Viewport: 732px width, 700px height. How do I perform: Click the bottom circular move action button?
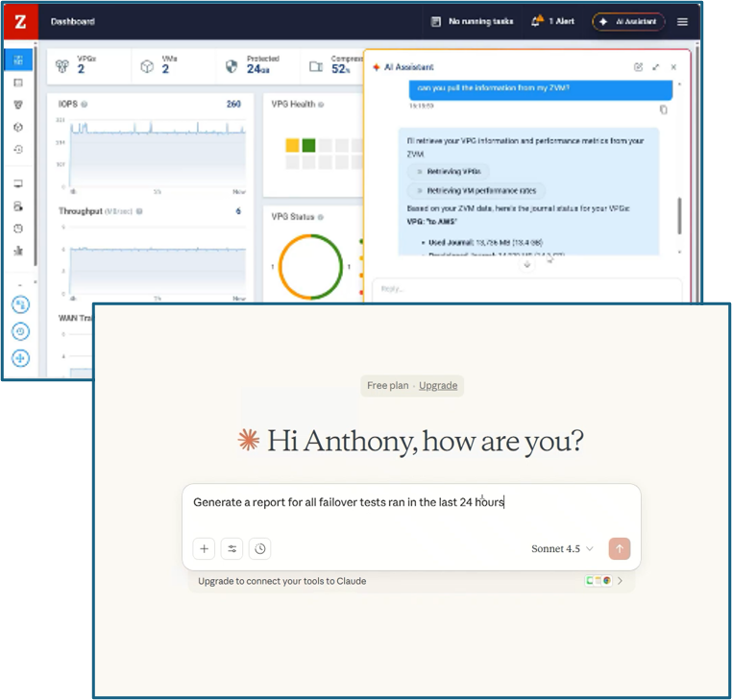tap(20, 358)
